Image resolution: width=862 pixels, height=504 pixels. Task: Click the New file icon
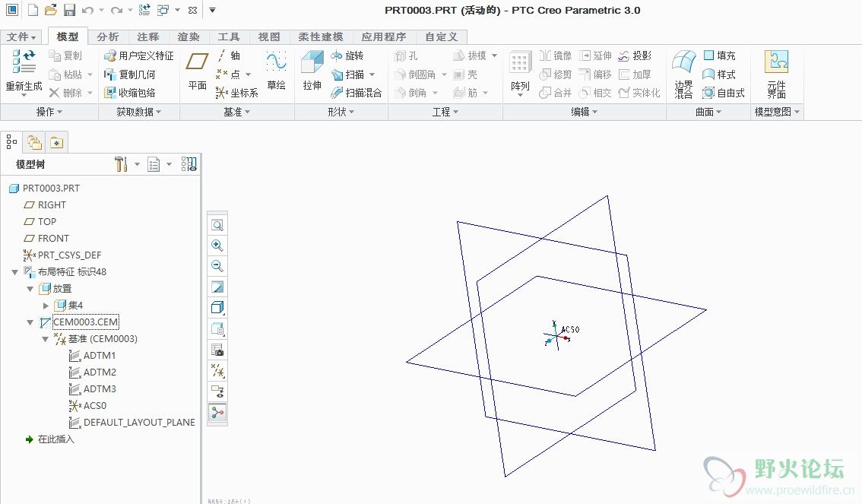tap(33, 10)
